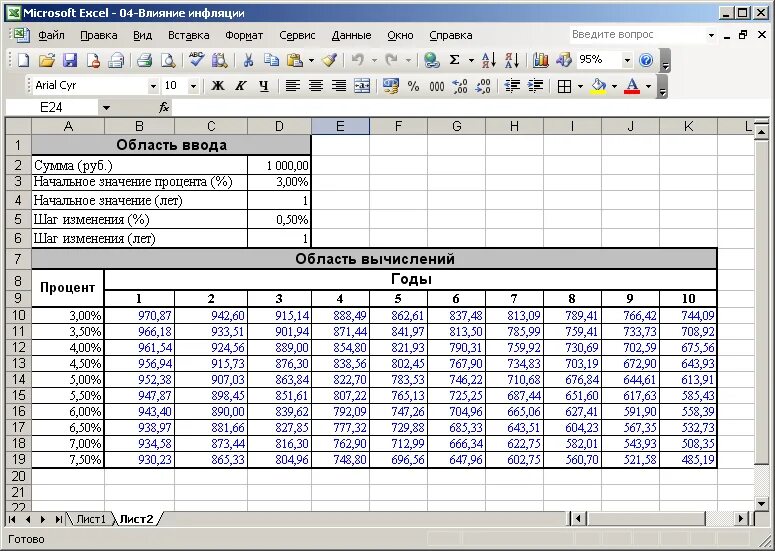Open Print Preview icon
This screenshot has height=551, width=775.
tap(168, 60)
